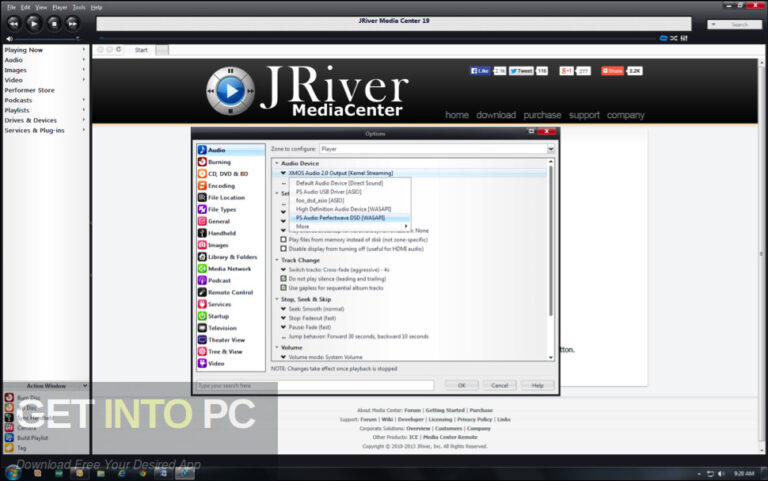Click the shuffle icon near seek bar
Viewport: 768px width, 481px height.
coord(674,38)
